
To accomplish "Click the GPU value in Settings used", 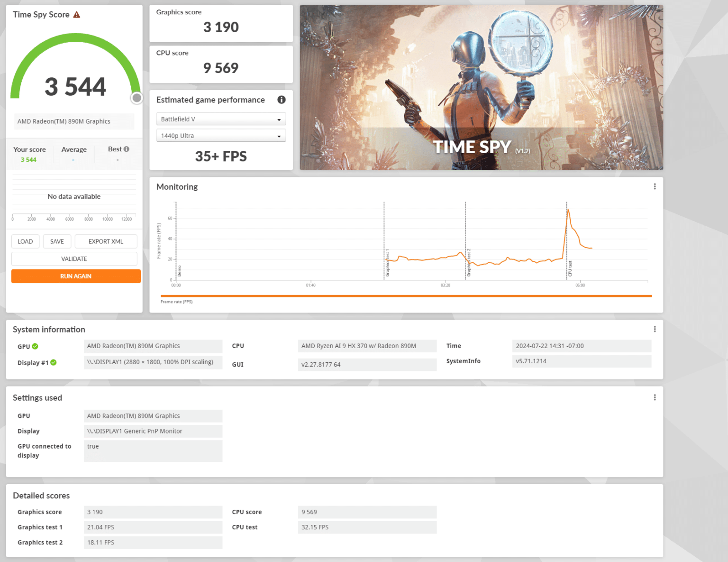I will pyautogui.click(x=153, y=416).
